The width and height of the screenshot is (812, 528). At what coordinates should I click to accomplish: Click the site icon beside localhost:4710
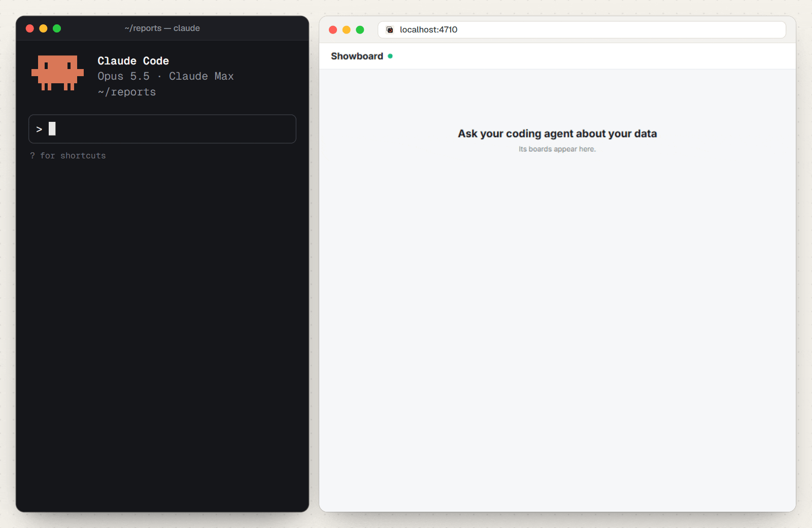coord(390,30)
